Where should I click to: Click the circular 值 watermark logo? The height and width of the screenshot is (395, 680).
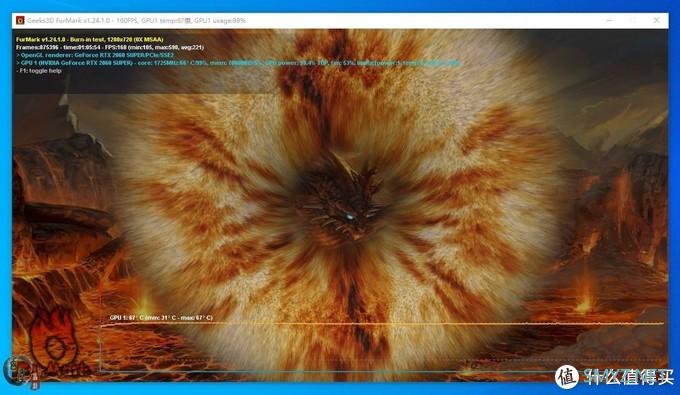pyautogui.click(x=567, y=377)
